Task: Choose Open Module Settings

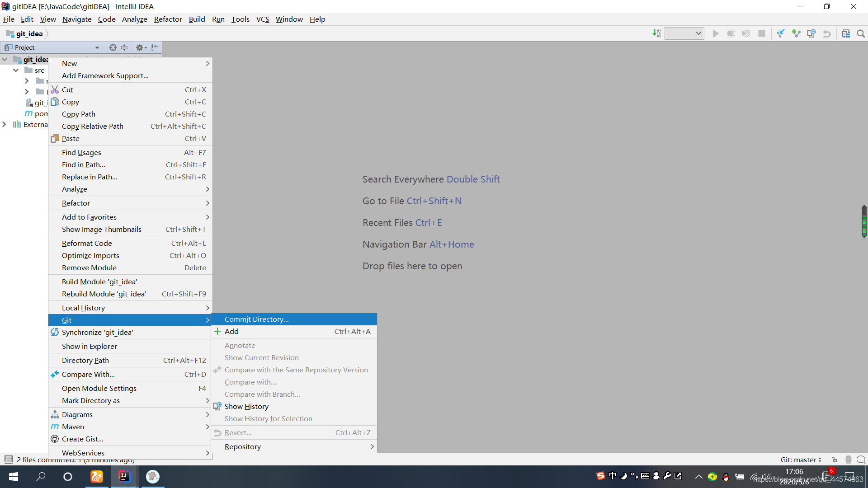Action: pyautogui.click(x=130, y=388)
